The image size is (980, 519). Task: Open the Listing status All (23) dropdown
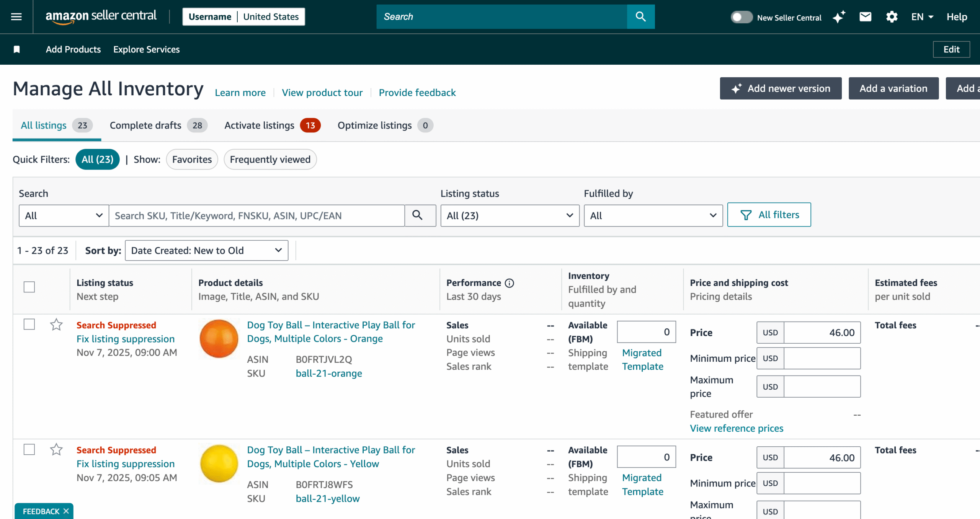pos(510,215)
